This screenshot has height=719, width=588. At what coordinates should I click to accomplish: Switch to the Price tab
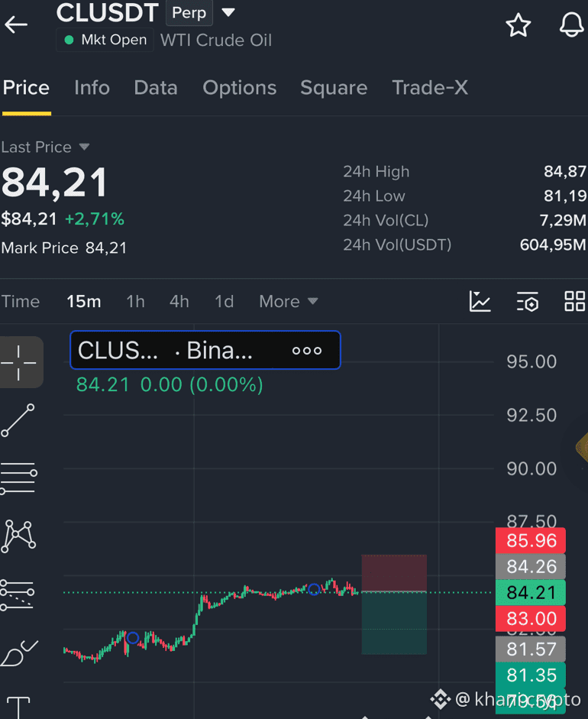(26, 88)
